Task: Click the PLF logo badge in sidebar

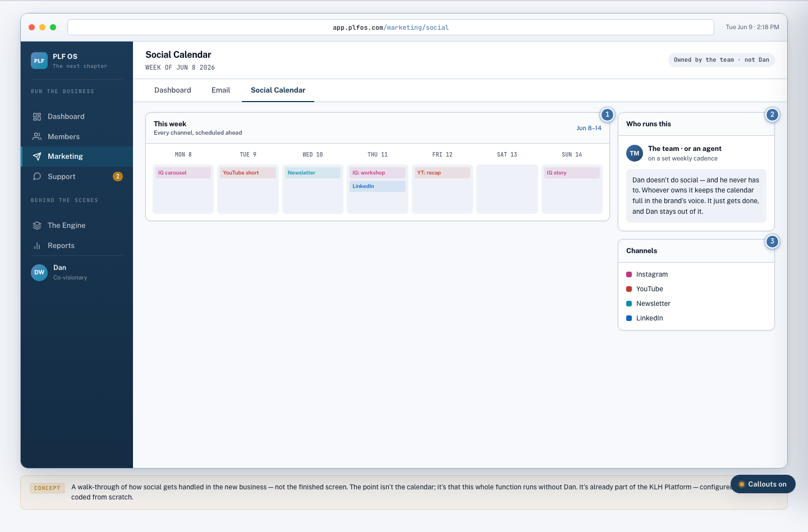Action: click(39, 61)
